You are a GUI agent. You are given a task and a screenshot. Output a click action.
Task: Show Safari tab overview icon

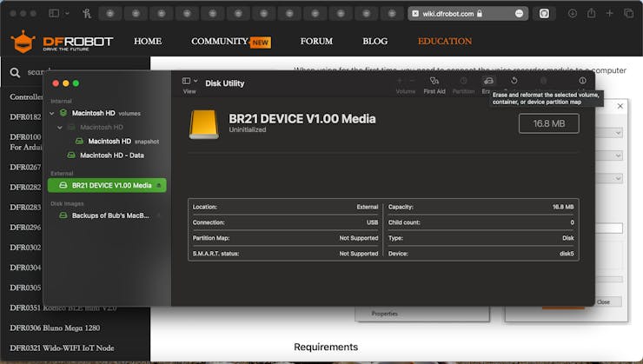click(x=628, y=14)
